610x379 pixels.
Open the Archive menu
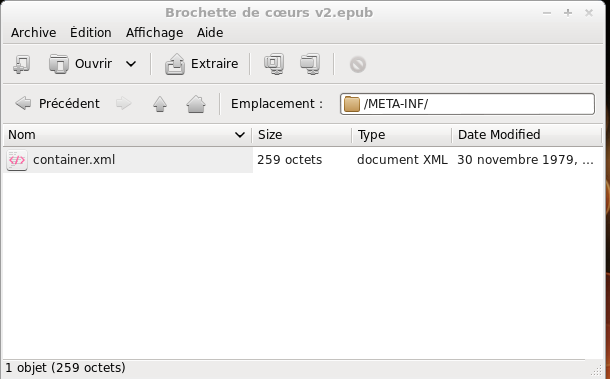[33, 33]
